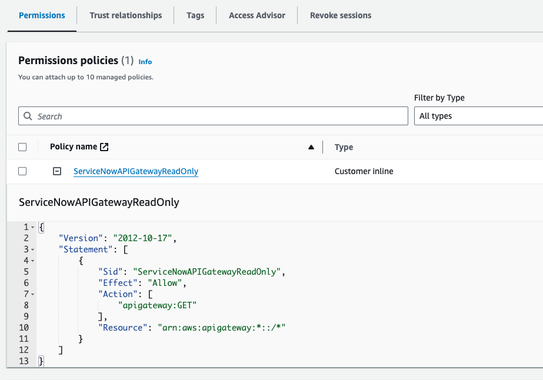This screenshot has height=380, width=543.
Task: Open the ServiceNowAPIGatewayReadOnly policy link
Action: 136,171
